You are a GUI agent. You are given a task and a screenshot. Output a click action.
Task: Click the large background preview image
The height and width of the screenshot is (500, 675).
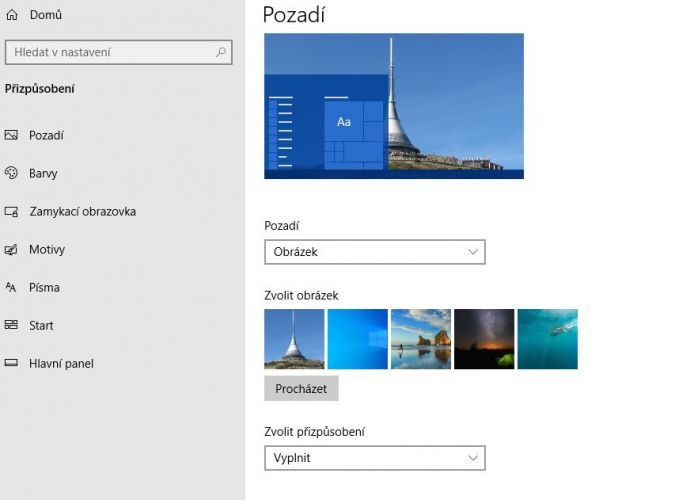click(x=394, y=106)
